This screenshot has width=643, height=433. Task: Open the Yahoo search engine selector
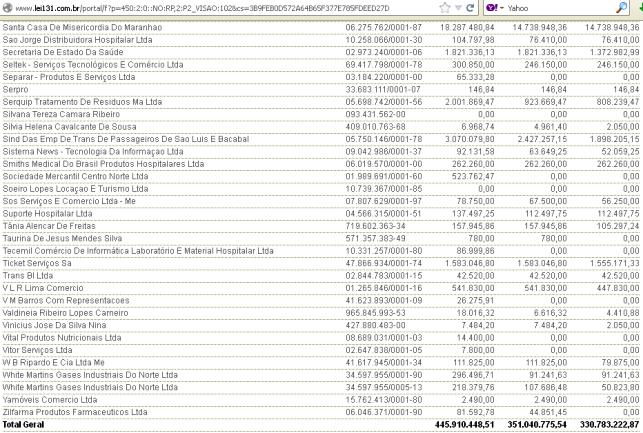495,8
